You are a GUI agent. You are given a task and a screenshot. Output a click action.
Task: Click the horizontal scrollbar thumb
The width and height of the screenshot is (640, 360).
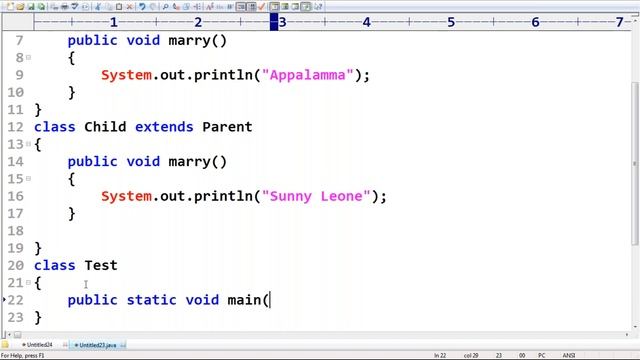click(18, 335)
